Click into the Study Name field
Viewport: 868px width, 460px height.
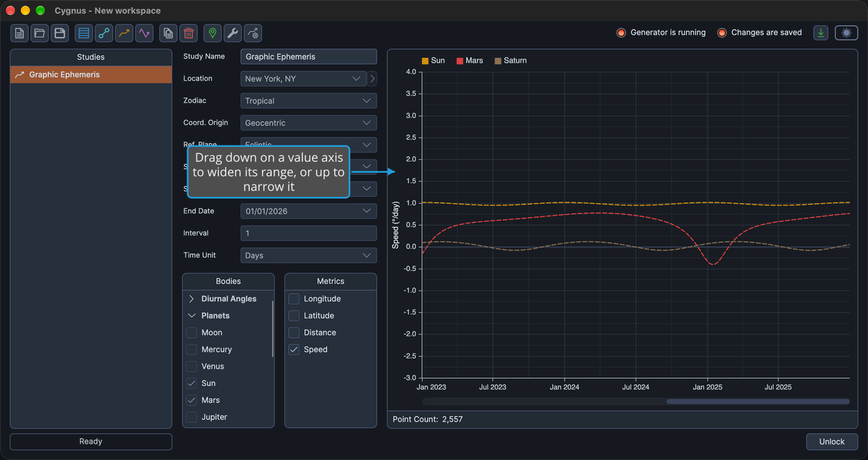coord(309,57)
